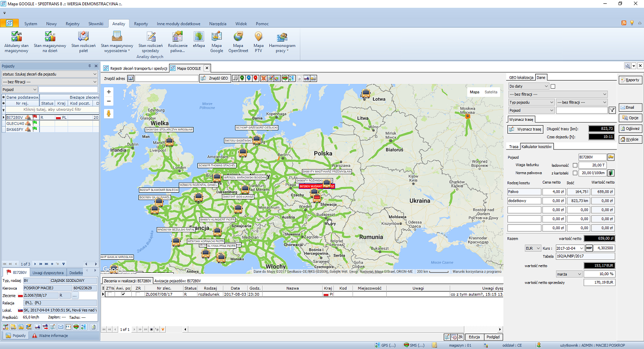Select vehicle row GLECU40 in list
The height and width of the screenshot is (349, 644).
coord(50,123)
